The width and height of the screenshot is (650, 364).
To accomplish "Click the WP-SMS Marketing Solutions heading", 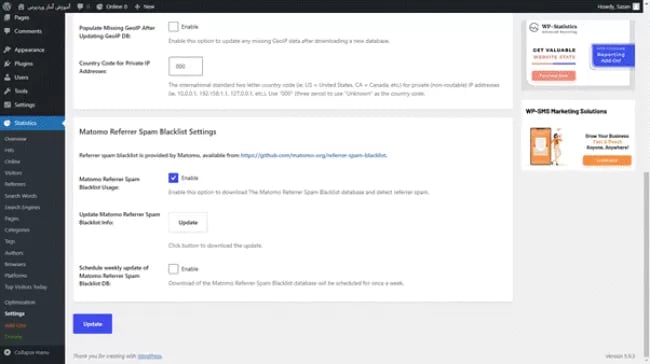I will [x=566, y=111].
